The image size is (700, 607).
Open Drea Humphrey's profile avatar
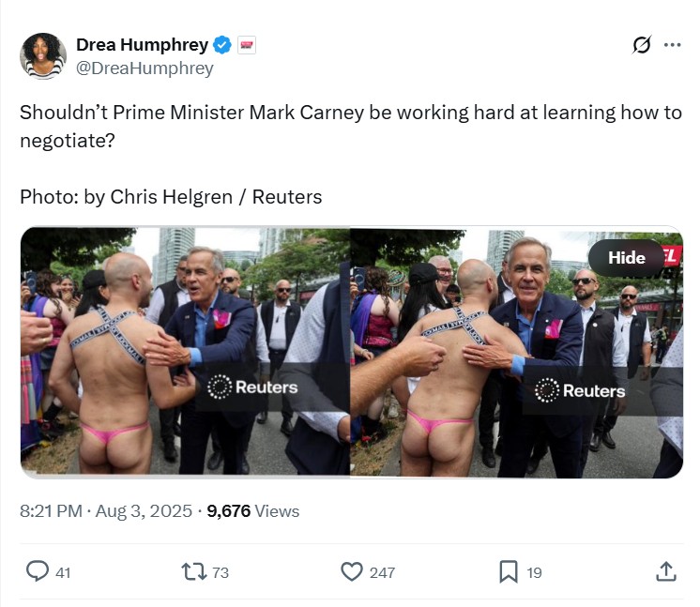[43, 55]
